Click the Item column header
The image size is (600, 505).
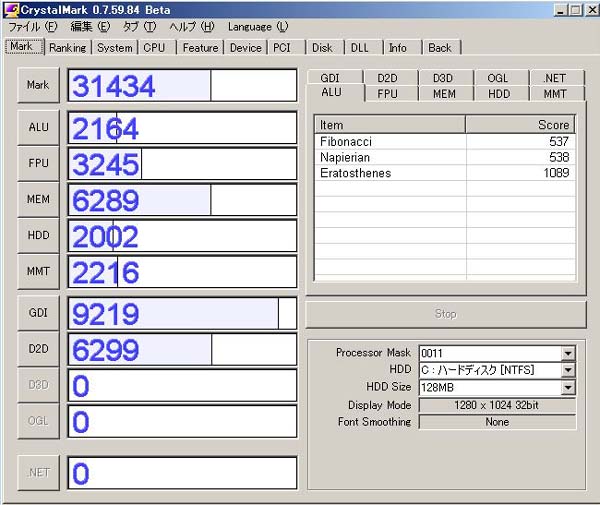pyautogui.click(x=390, y=125)
